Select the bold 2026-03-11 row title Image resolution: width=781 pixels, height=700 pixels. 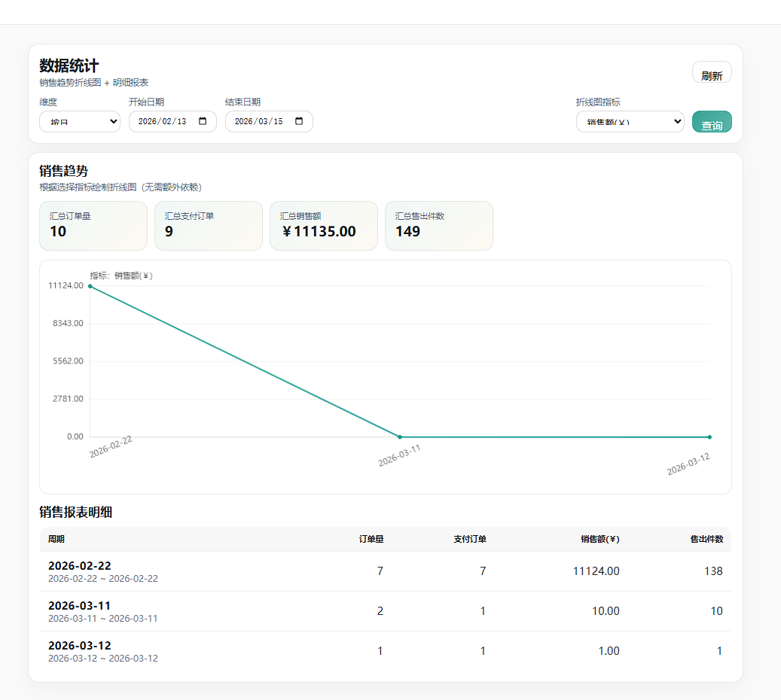(79, 606)
